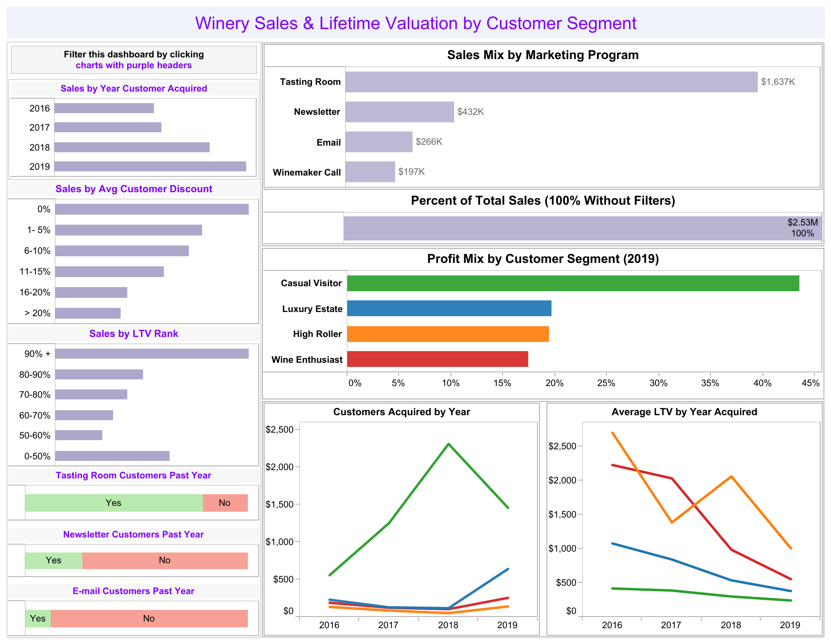Screen dimensions: 831x644
Task: Select No for Newsletter Customers Past Year
Action: 165,560
